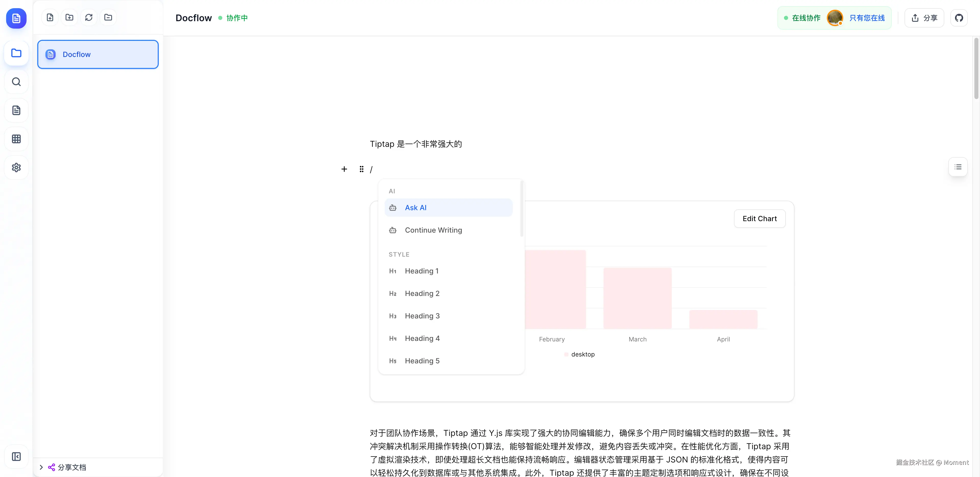Collapse the sidebar with the bottom-left icon
Image resolution: width=980 pixels, height=477 pixels.
click(x=16, y=456)
